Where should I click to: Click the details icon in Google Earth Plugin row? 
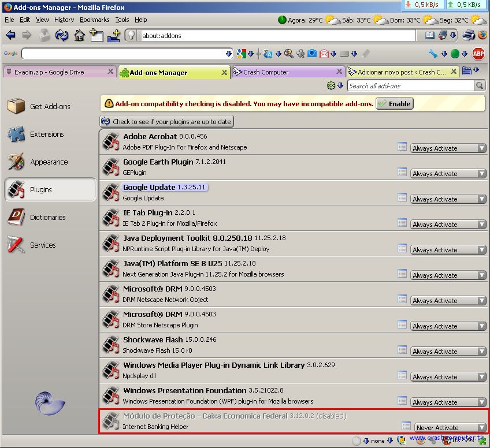[x=402, y=172]
